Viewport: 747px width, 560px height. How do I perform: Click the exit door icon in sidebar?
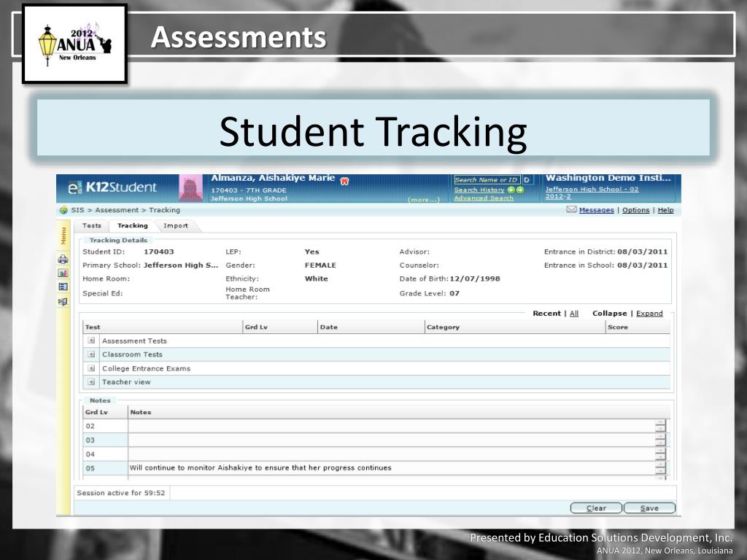63,301
